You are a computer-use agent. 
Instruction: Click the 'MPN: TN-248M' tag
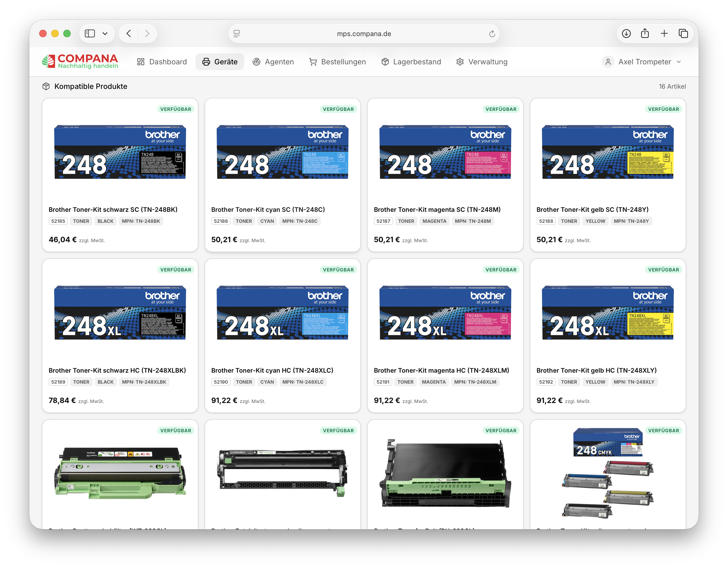point(473,221)
